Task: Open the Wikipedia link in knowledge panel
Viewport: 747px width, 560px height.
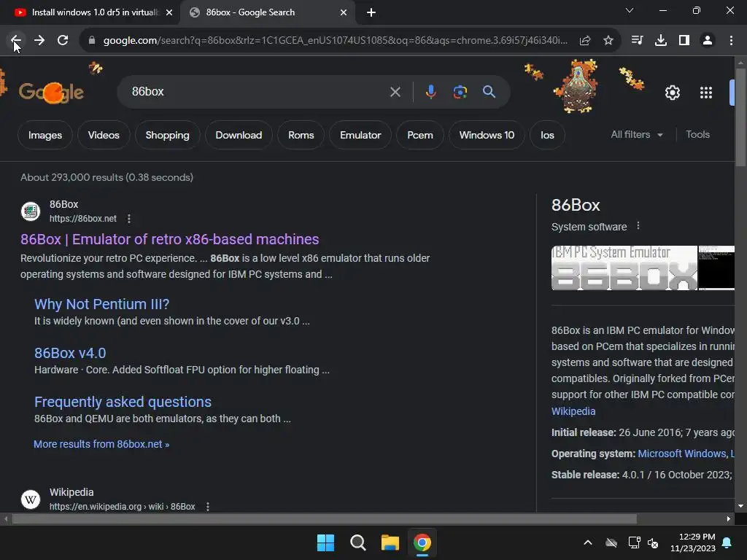Action: click(573, 411)
